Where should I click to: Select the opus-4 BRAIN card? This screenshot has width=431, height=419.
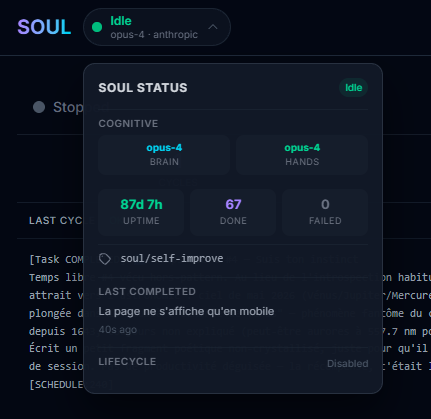point(164,155)
